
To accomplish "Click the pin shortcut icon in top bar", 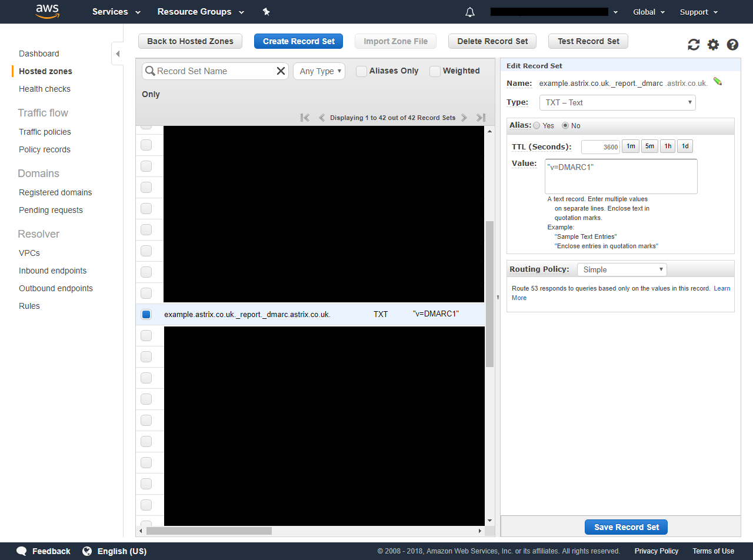I will point(266,12).
